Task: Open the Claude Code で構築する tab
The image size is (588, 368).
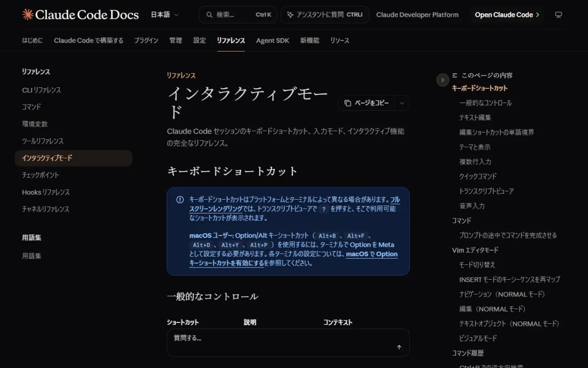Action: 89,40
